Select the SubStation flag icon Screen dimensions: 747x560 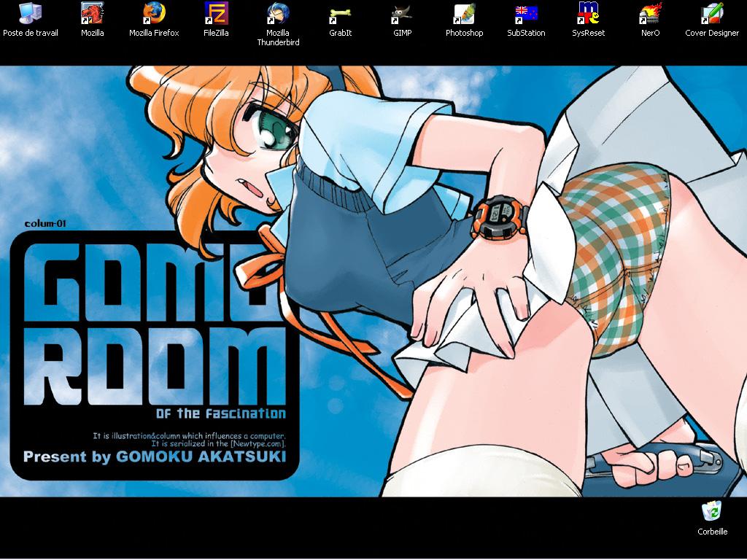point(526,13)
